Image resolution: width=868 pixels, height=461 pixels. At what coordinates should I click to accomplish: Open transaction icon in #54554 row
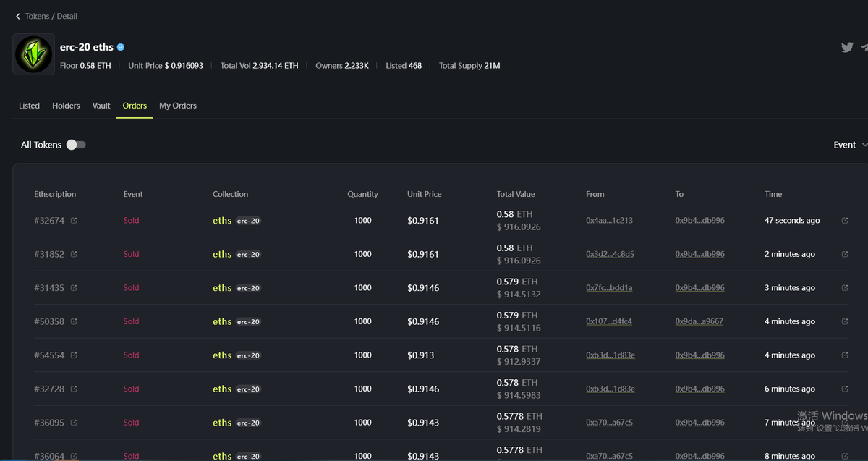(x=845, y=355)
